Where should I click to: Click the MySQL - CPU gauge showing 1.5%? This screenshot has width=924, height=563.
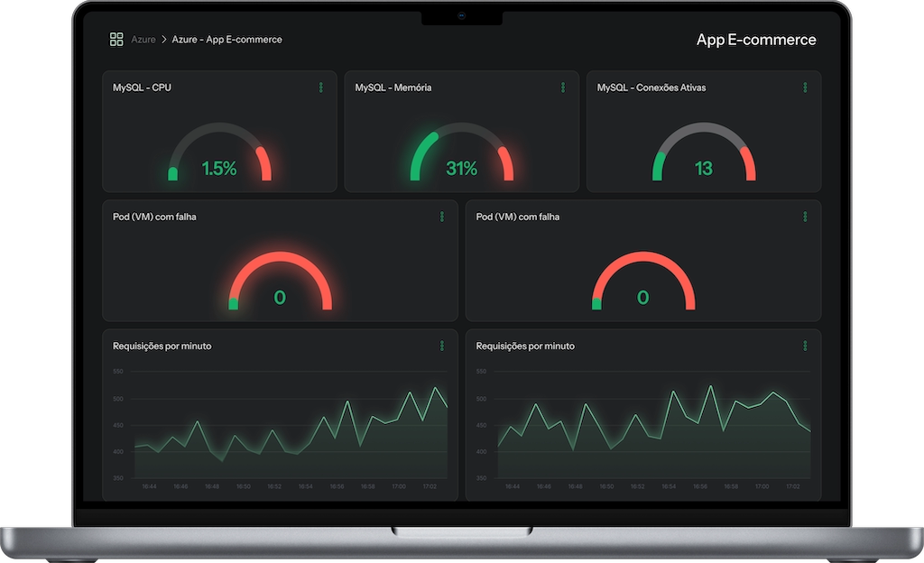click(x=219, y=155)
